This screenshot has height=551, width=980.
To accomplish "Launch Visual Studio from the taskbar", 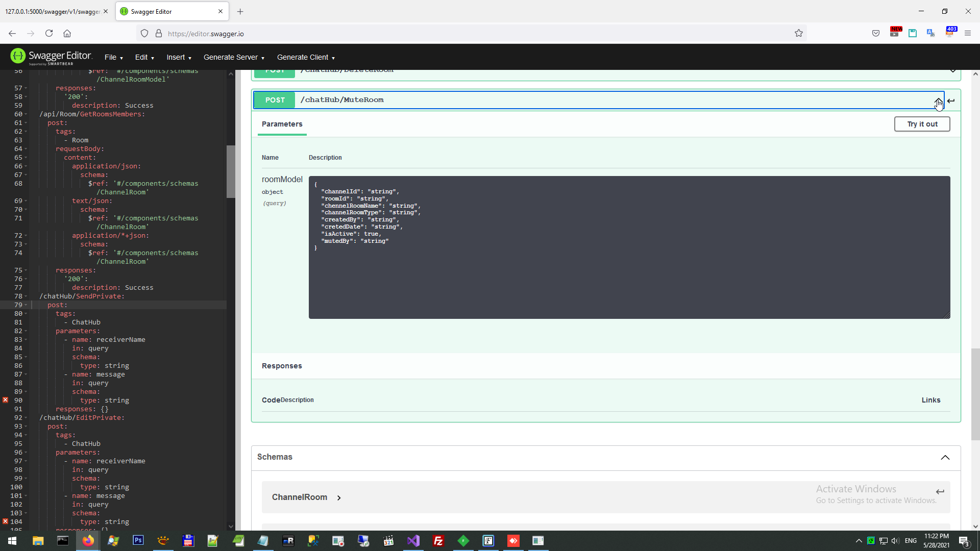I will pos(413,540).
